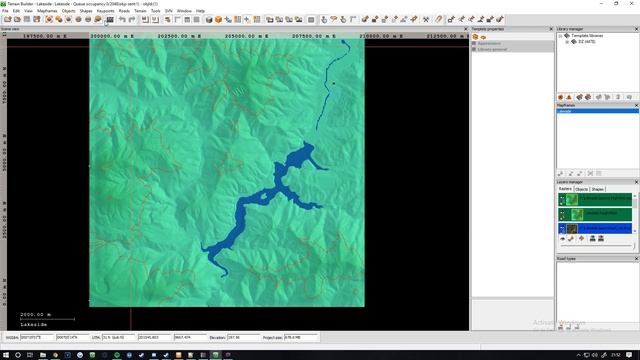Open the Windows Start menu
Viewport: 640px width, 360px height.
tap(6, 355)
